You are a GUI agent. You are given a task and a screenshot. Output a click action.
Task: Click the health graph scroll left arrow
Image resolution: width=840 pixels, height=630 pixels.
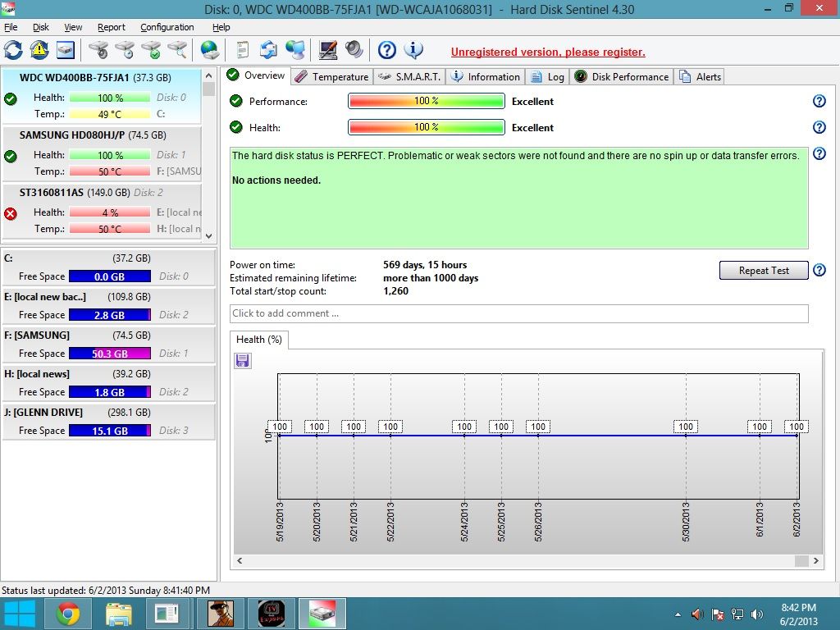(x=240, y=561)
